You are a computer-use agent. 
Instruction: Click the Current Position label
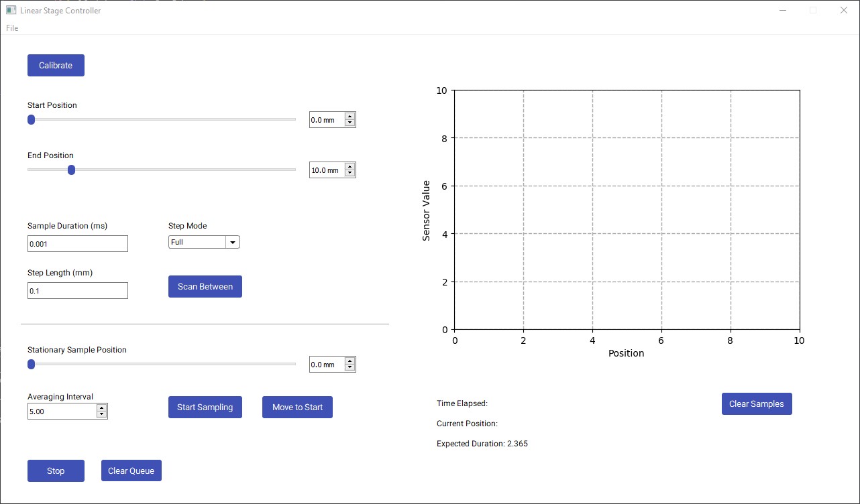click(x=468, y=424)
